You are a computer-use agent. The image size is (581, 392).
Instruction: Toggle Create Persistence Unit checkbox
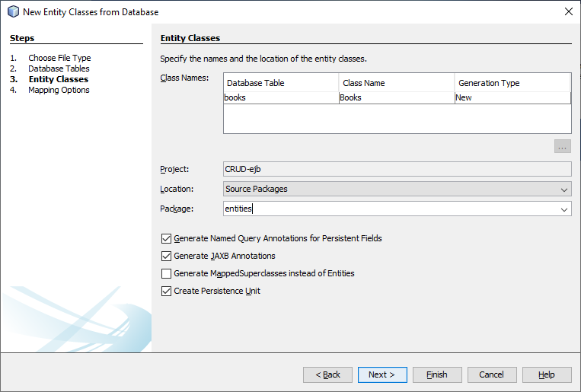pos(167,291)
